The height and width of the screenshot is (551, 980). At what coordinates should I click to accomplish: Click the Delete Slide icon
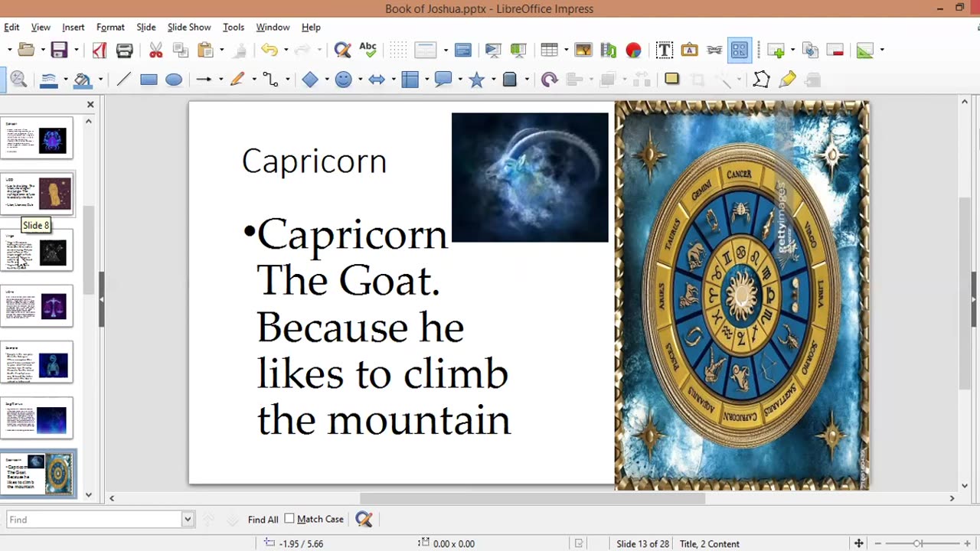[835, 50]
